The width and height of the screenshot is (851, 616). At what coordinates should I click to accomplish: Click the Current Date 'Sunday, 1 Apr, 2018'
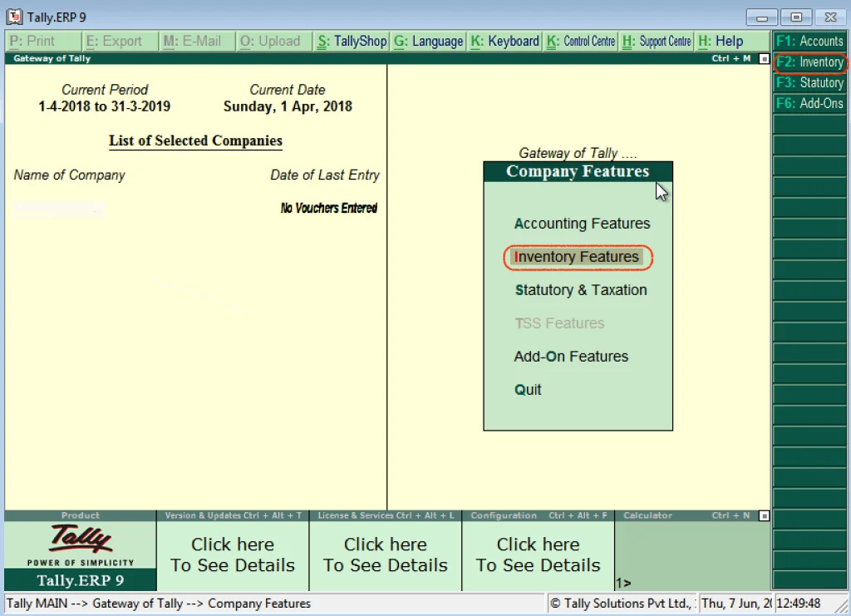point(288,106)
